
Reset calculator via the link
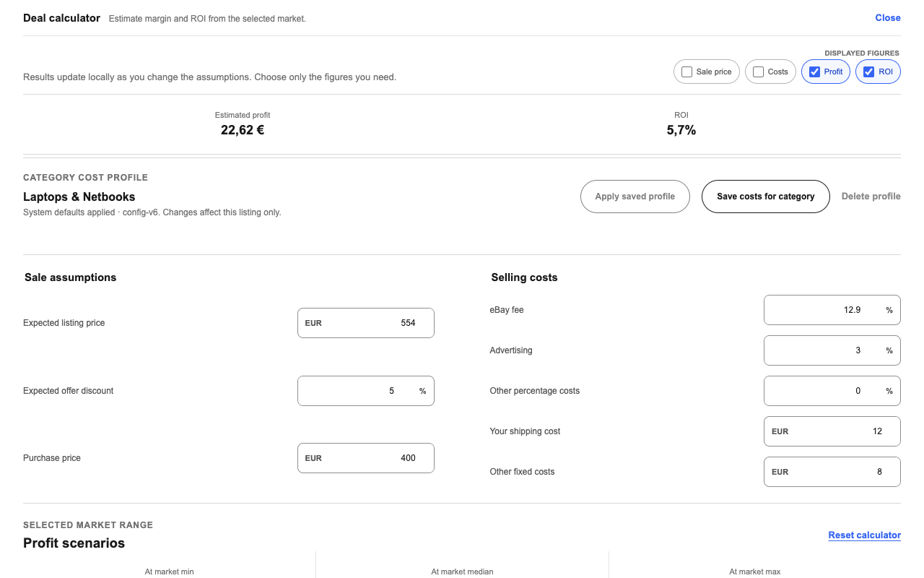point(865,535)
